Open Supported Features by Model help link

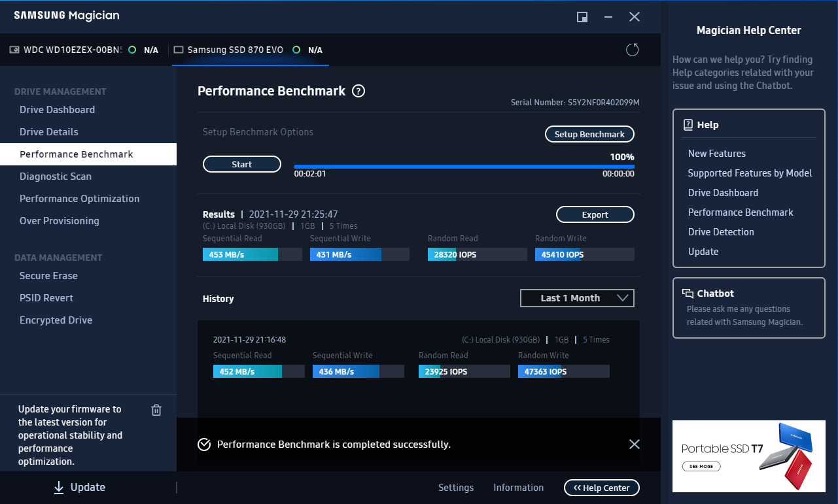[x=750, y=173]
